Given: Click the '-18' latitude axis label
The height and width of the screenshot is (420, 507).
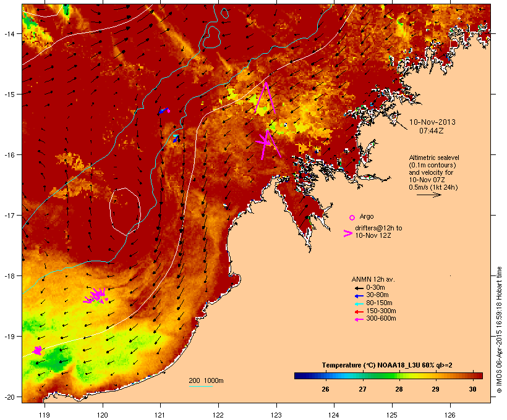Looking at the screenshot, I should [x=9, y=276].
